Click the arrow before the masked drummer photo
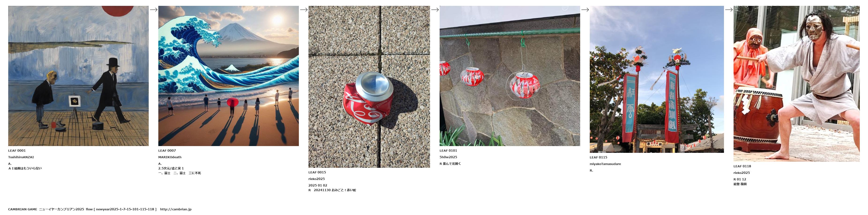Image resolution: width=868 pixels, height=215 pixels. point(729,10)
